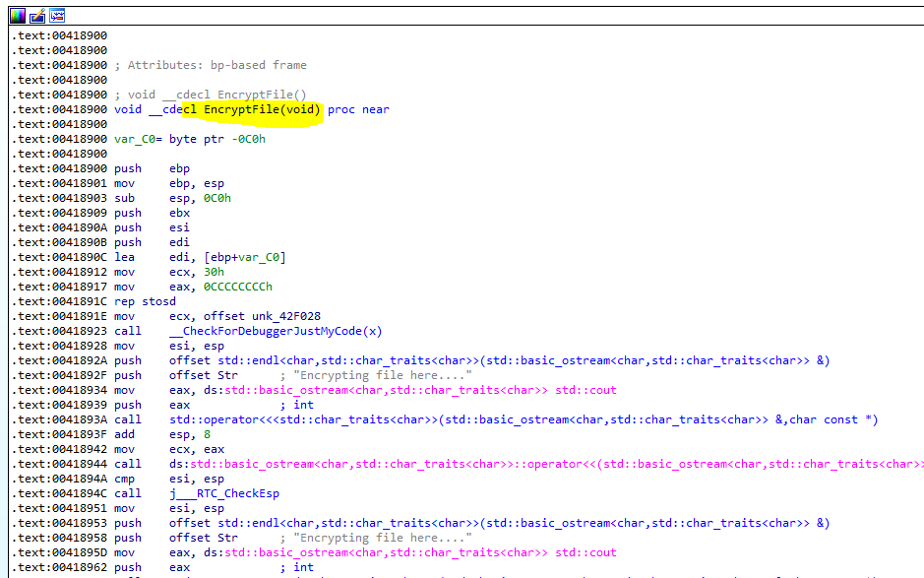Image resolution: width=924 pixels, height=578 pixels.
Task: Open the node color picker icon
Action: point(18,16)
